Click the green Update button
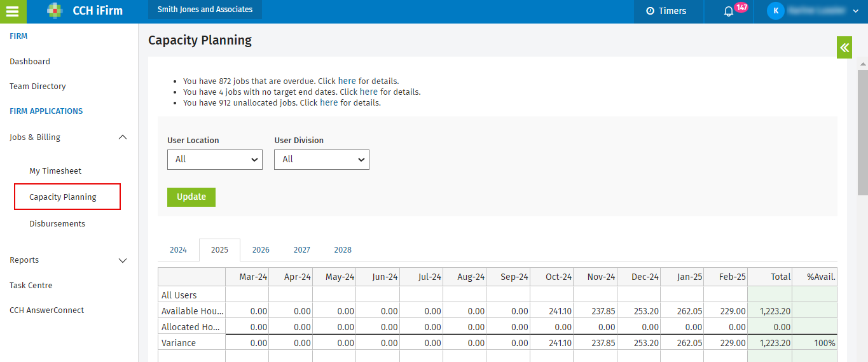 (191, 197)
